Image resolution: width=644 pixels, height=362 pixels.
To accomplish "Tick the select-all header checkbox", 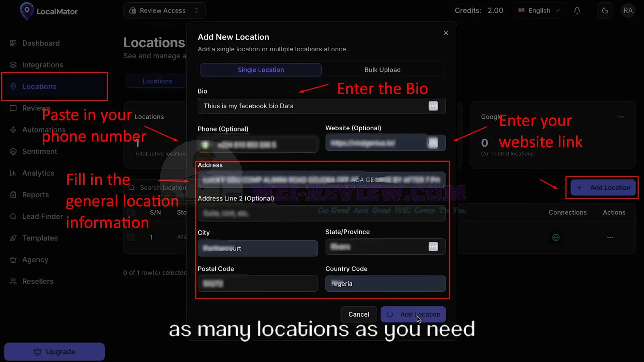I will pyautogui.click(x=131, y=212).
